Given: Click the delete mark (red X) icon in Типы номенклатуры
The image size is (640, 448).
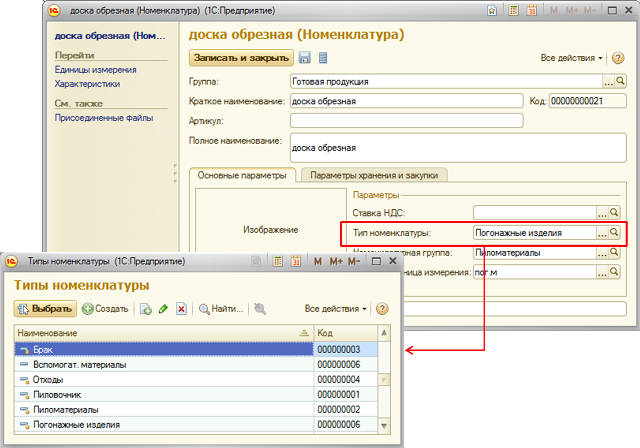Looking at the screenshot, I should 181,309.
